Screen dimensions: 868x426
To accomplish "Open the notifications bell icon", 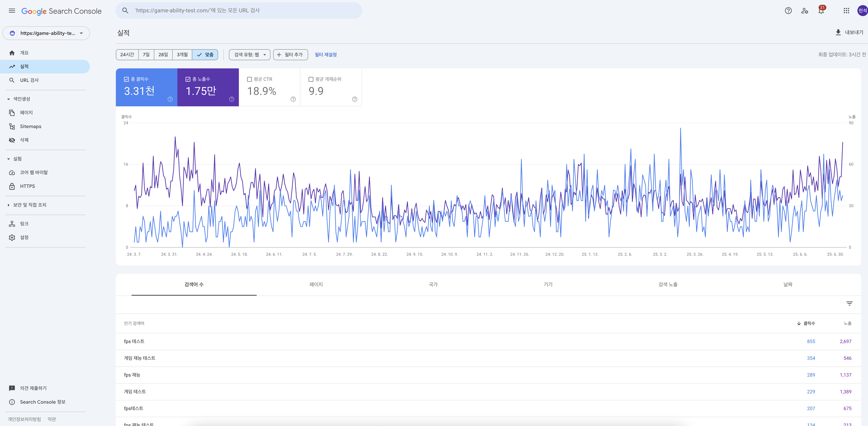I will click(821, 11).
